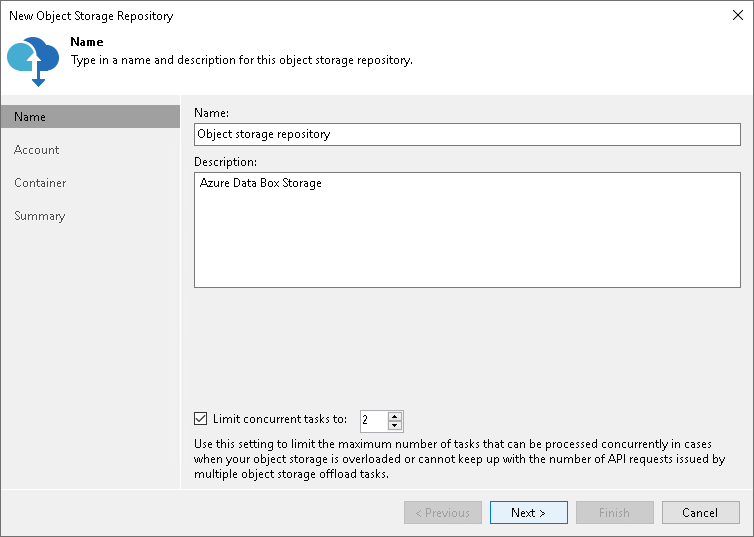
Task: Click the cloud storage upload icon
Action: tap(33, 59)
